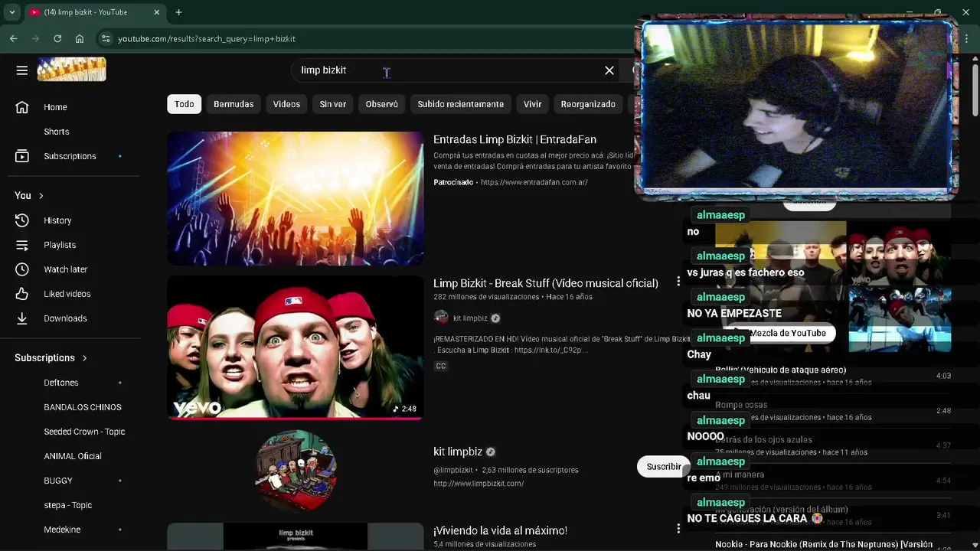The height and width of the screenshot is (551, 980).
Task: Visit entradafan.com.ar sponsored link
Action: (x=534, y=182)
